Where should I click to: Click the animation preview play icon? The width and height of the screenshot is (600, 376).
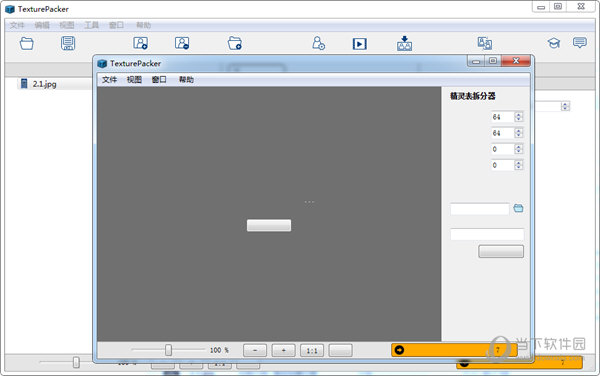(360, 44)
